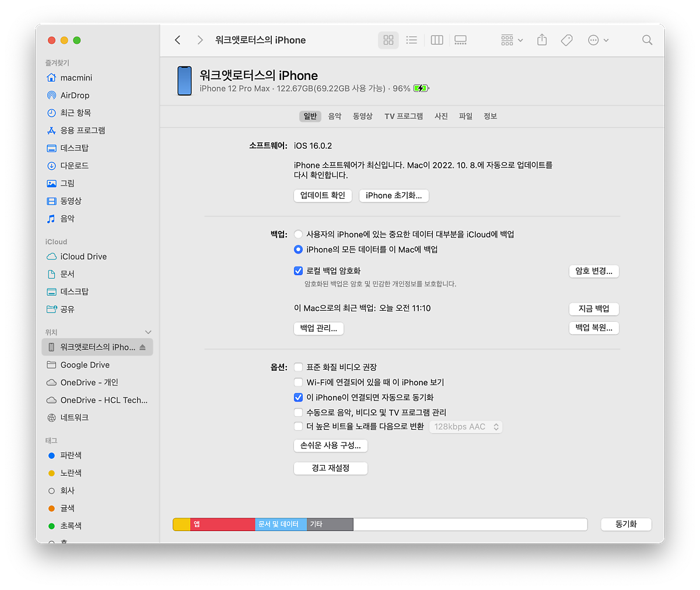Switch to gallery view

tap(461, 40)
